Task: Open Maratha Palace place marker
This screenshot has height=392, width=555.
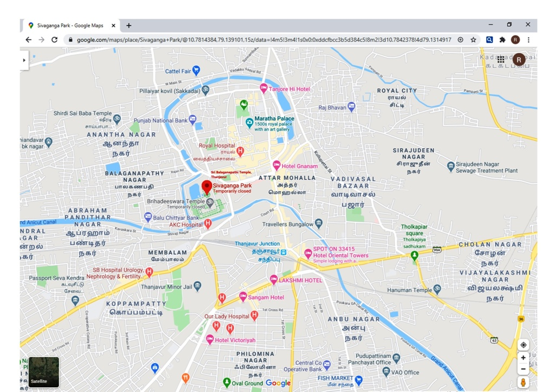Action: click(249, 123)
